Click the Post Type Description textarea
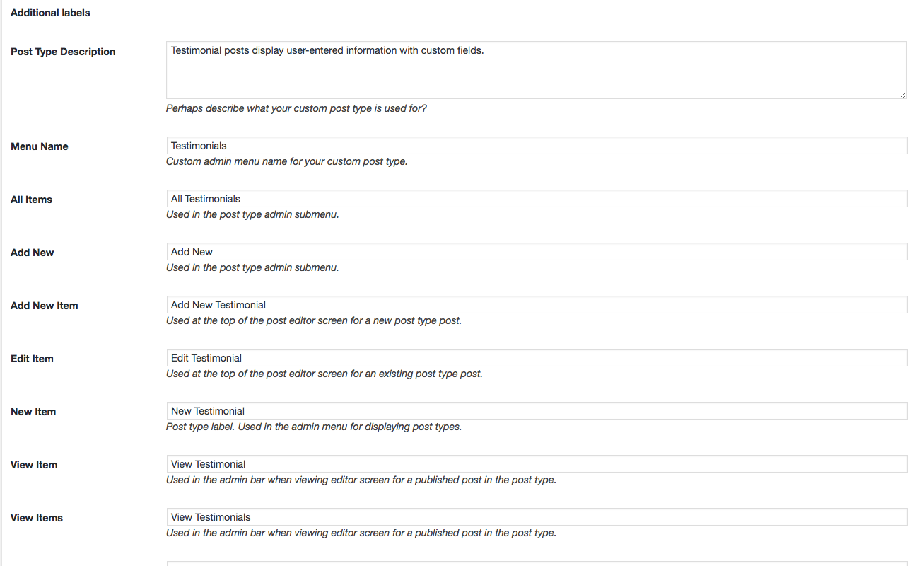The height and width of the screenshot is (566, 924). coord(537,70)
